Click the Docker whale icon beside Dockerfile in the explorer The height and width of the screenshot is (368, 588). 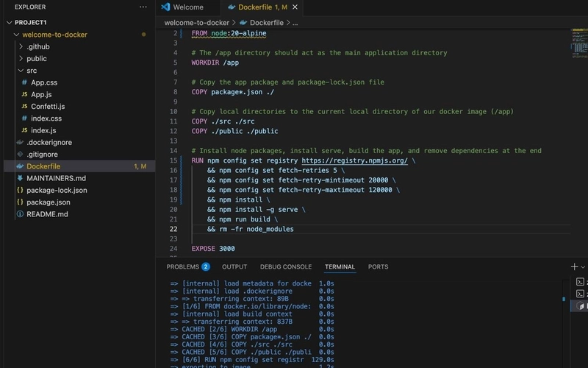(21, 166)
